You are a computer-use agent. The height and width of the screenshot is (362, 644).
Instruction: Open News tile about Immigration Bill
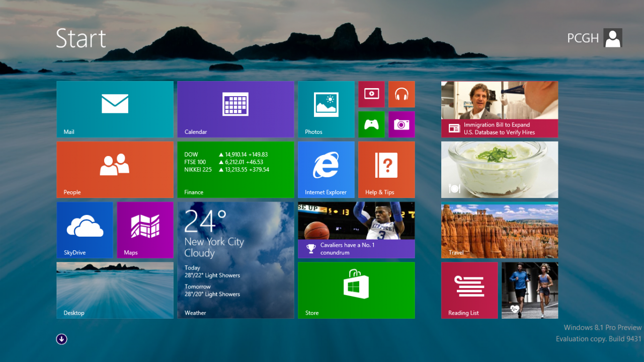tap(500, 109)
